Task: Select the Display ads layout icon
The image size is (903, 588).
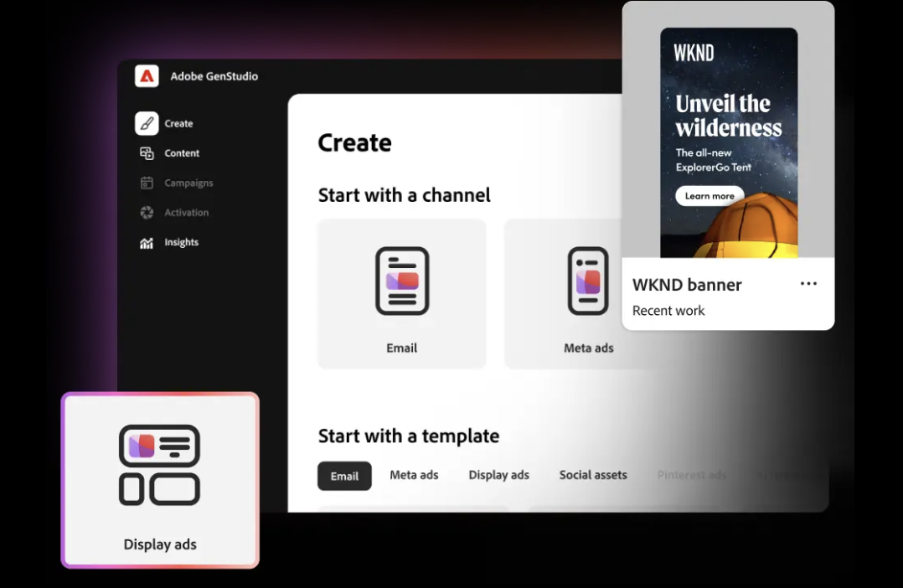Action: click(x=159, y=465)
